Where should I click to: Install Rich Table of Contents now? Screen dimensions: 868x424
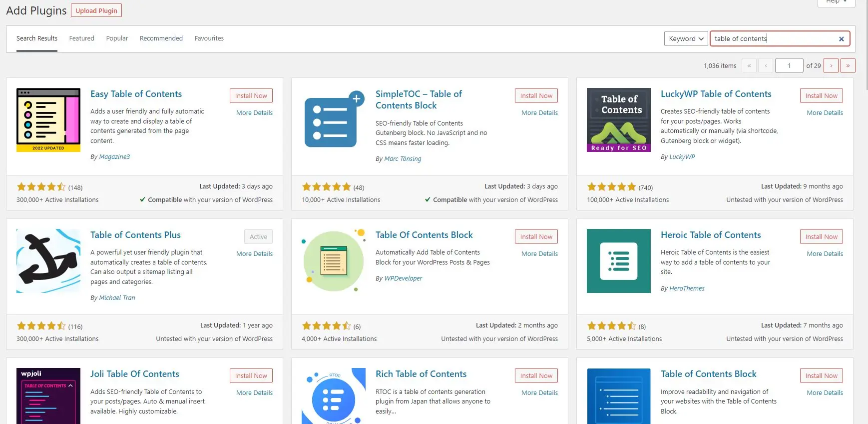(536, 375)
